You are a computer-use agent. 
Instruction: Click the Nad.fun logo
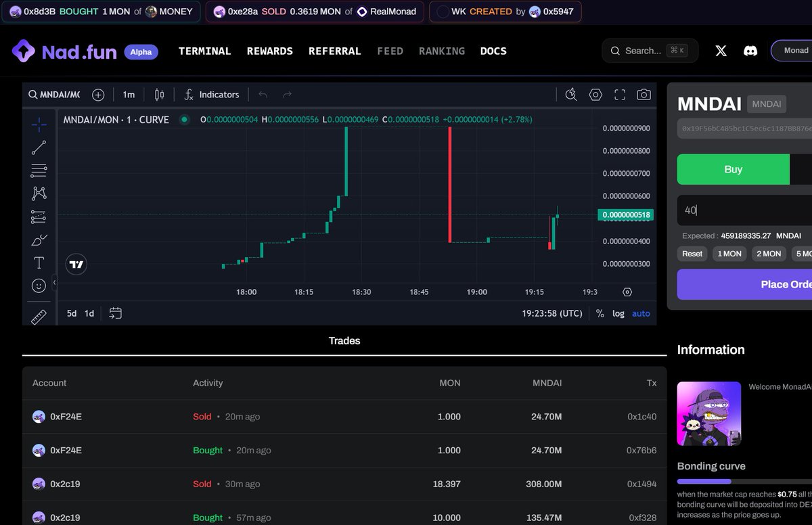64,51
